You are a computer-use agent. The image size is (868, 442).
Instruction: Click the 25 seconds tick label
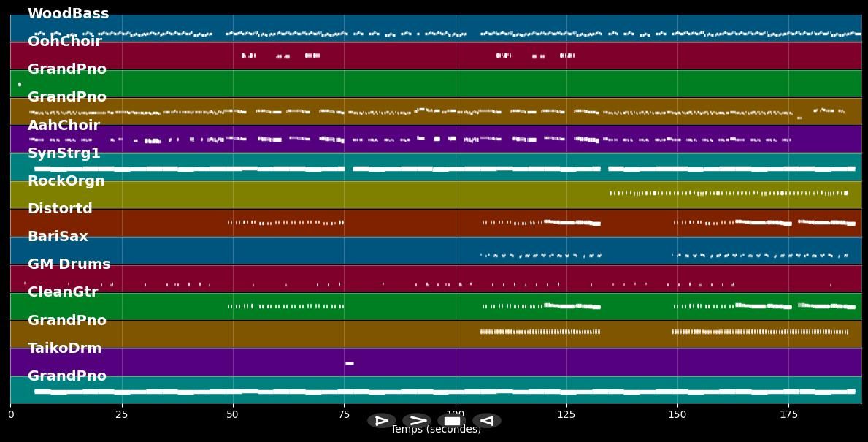tap(121, 415)
